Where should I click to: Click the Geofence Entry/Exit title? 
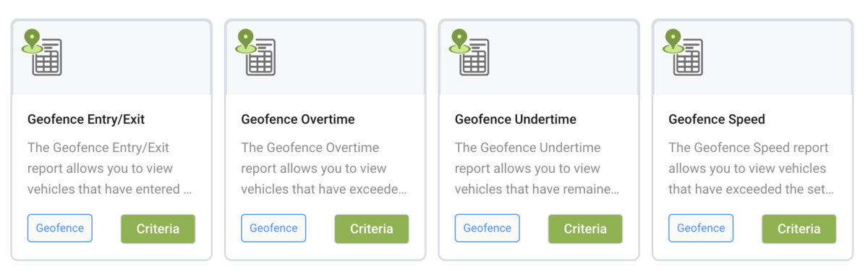pyautogui.click(x=86, y=119)
